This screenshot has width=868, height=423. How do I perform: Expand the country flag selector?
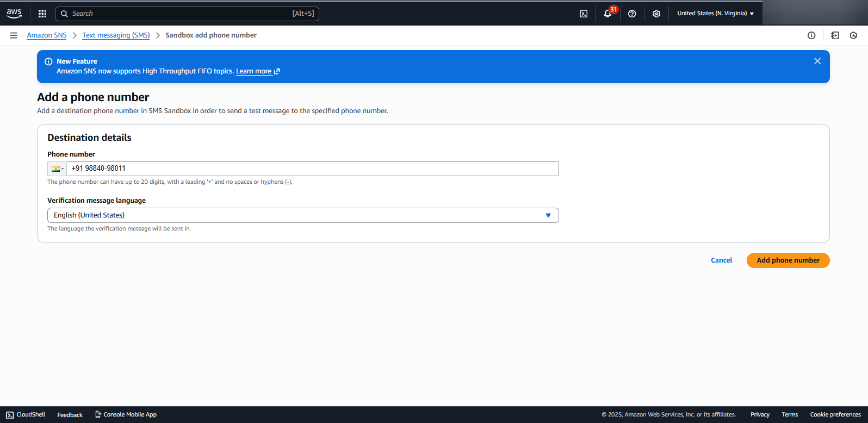coord(57,169)
